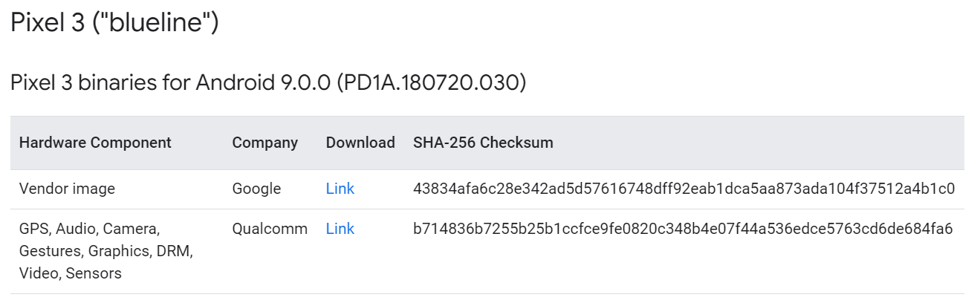Click the "Video, Sensors" text line
Image resolution: width=980 pixels, height=303 pixels.
70,273
